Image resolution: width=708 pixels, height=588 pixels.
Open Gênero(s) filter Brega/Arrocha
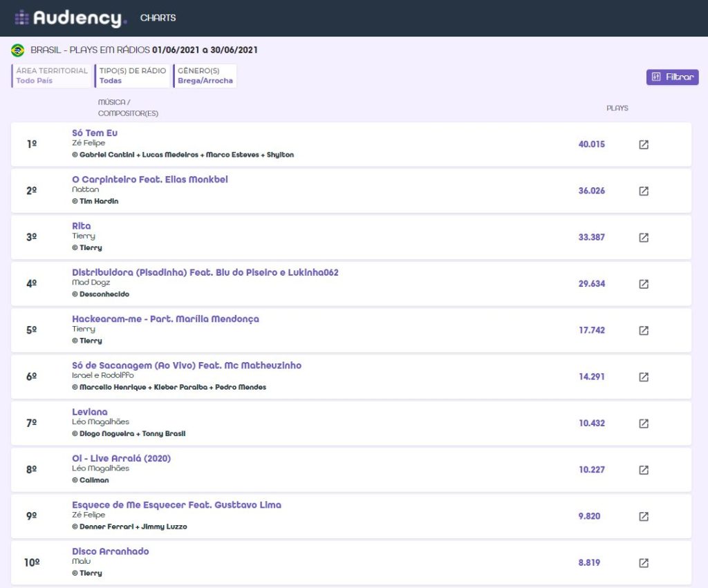(x=205, y=76)
